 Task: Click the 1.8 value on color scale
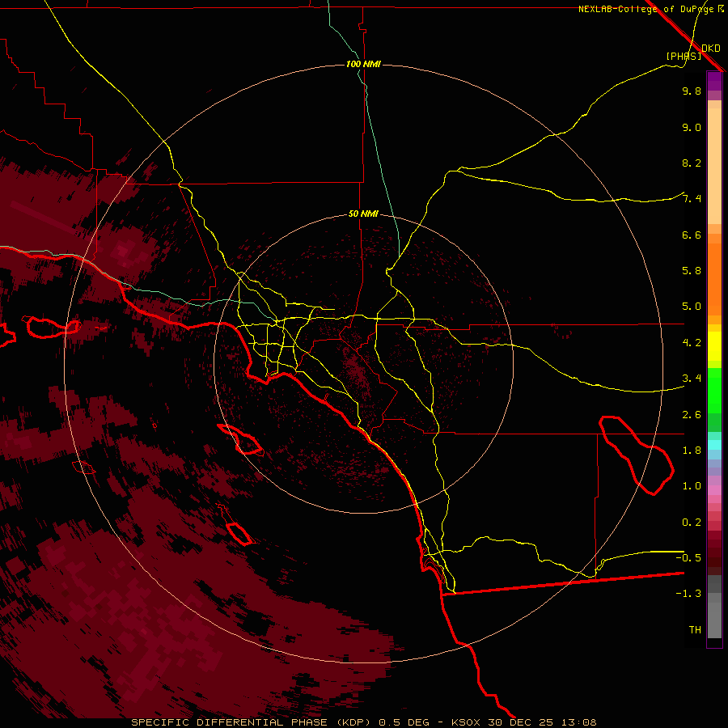click(x=692, y=451)
